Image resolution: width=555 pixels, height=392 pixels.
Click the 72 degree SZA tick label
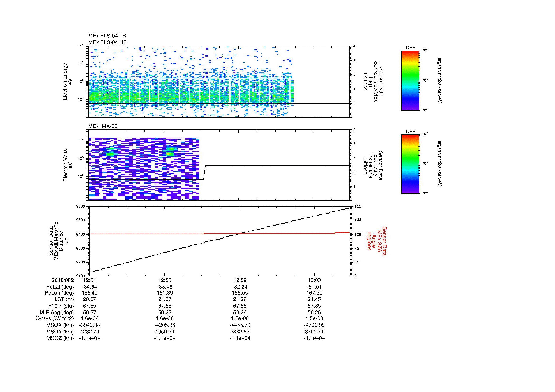coord(357,248)
